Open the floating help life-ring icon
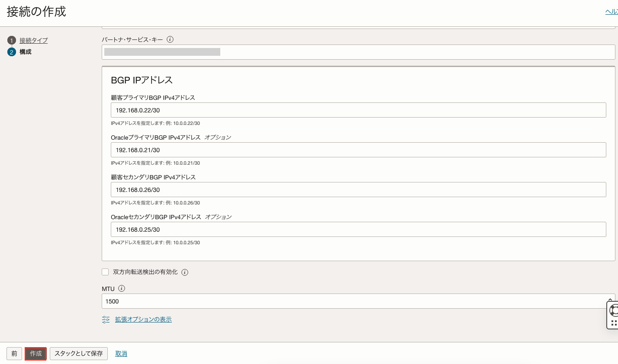The height and width of the screenshot is (364, 618). (613, 310)
